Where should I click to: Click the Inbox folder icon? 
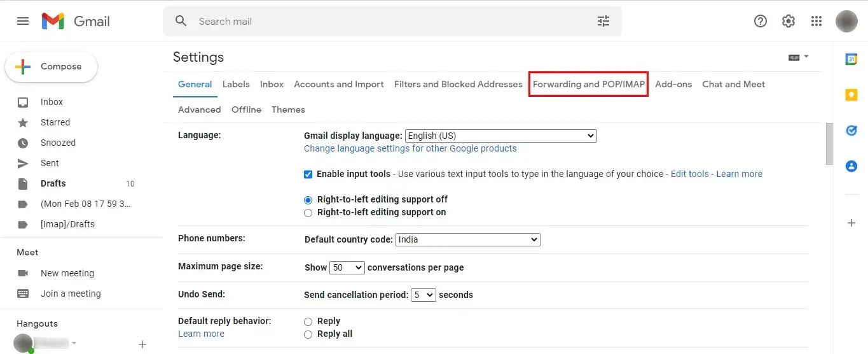point(23,102)
